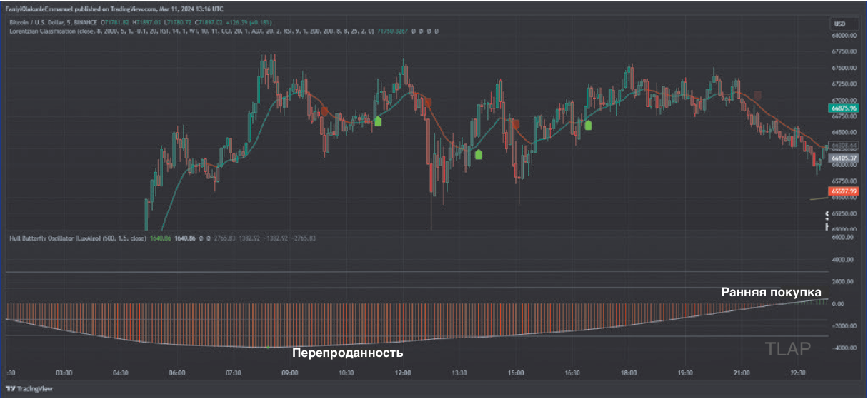Click the 09:00 time axis label
The width and height of the screenshot is (868, 399).
point(290,373)
